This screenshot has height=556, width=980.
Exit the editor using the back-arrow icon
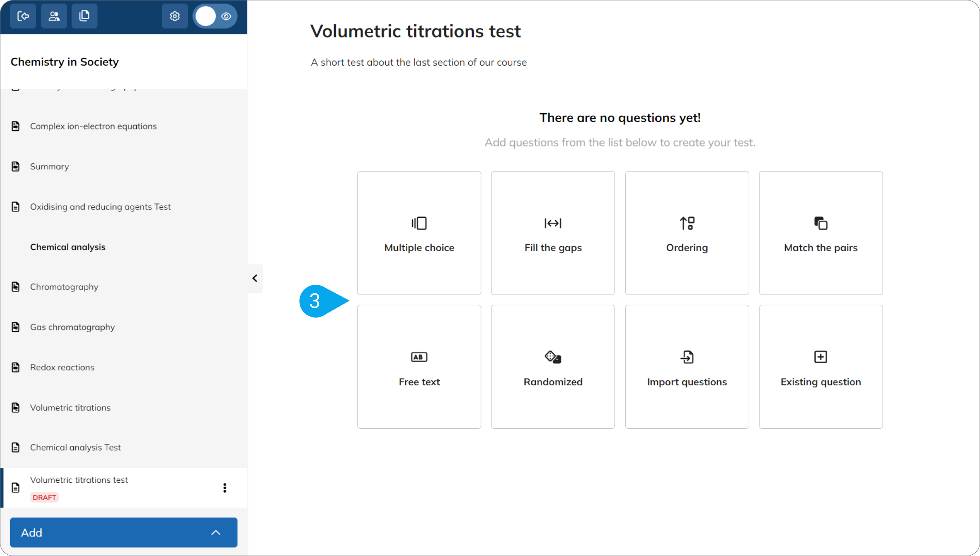click(x=23, y=16)
